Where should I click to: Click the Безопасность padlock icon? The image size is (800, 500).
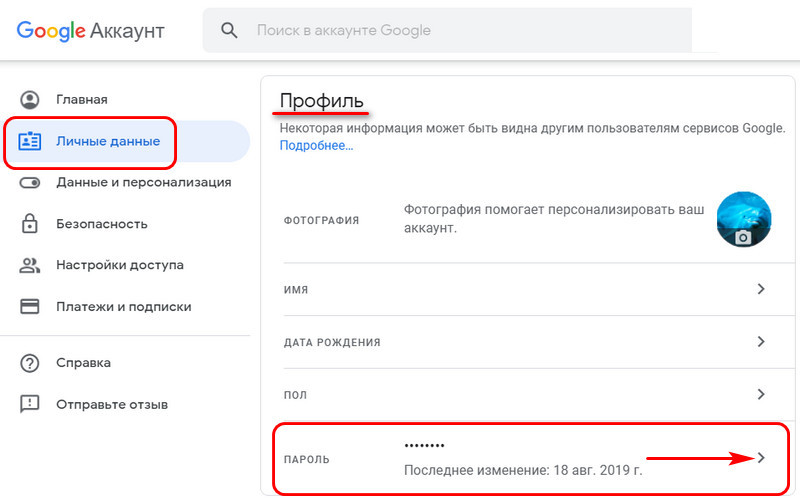pyautogui.click(x=30, y=224)
